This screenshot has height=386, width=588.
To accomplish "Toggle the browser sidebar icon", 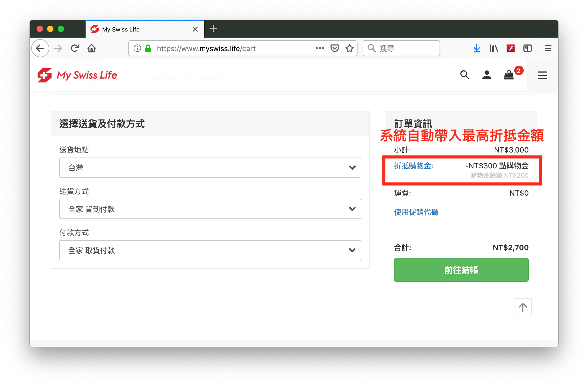I will coord(527,48).
